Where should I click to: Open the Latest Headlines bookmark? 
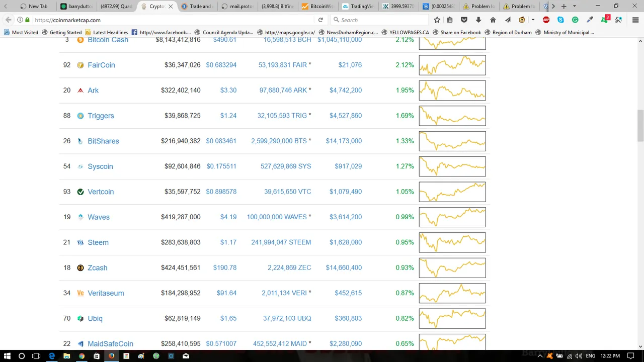click(x=106, y=32)
